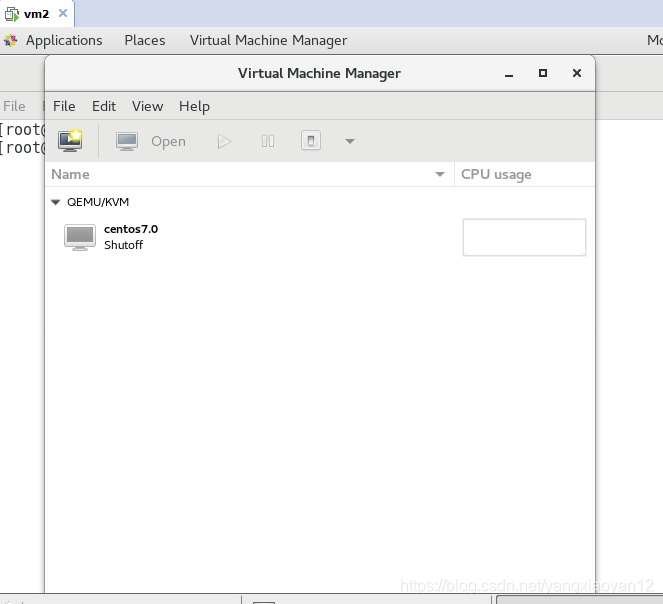Click the Applications menu icon
Viewport: 663px width, 604px height.
tap(11, 41)
